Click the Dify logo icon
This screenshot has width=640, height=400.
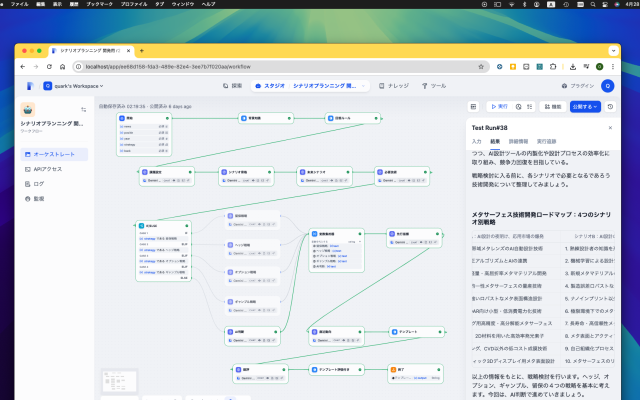point(30,86)
